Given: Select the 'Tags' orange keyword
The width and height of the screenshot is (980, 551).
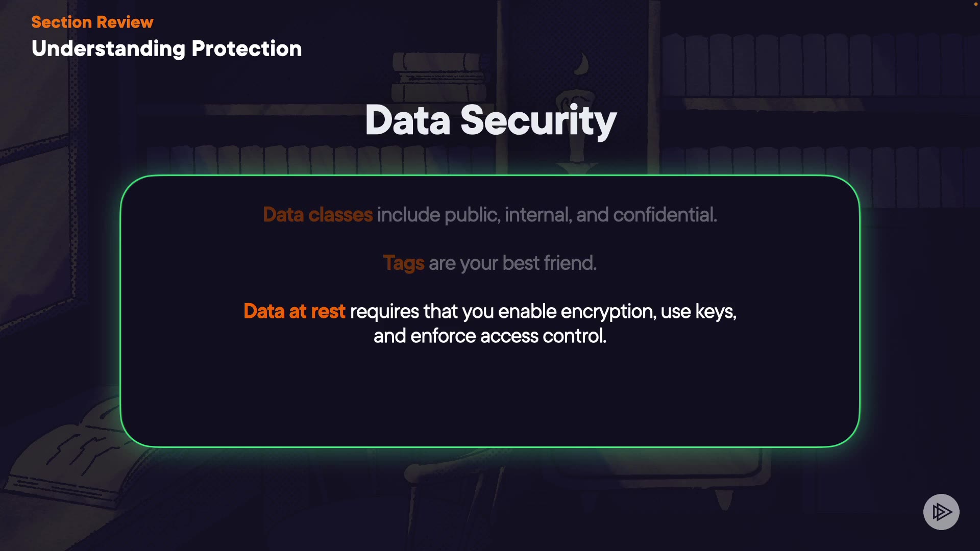Looking at the screenshot, I should point(403,263).
